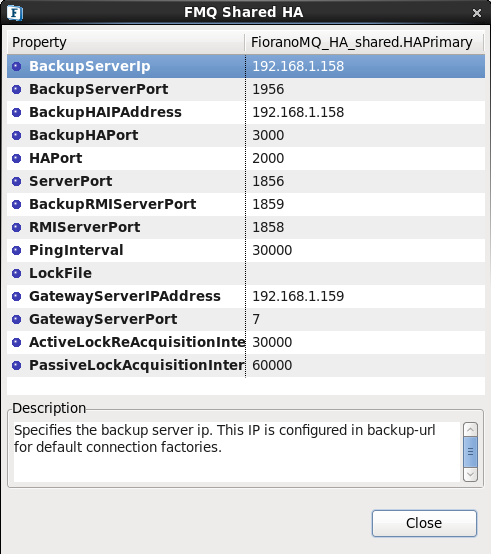
Task: Select the ServerPort property row
Action: [x=246, y=181]
